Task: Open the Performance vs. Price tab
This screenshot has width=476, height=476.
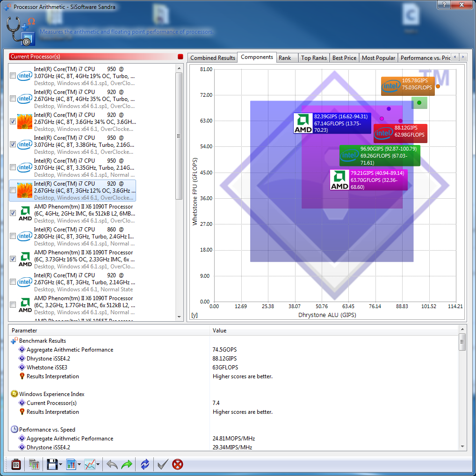Action: tap(425, 58)
